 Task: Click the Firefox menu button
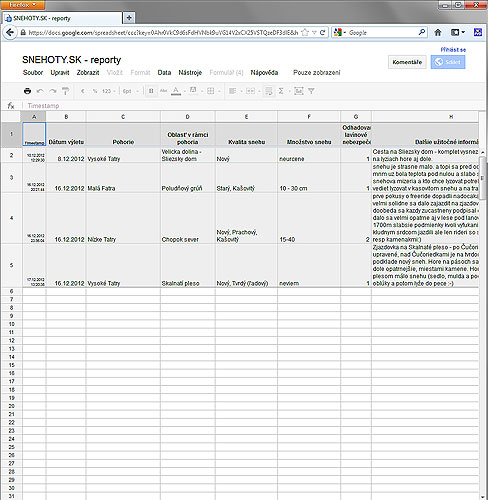23,5
